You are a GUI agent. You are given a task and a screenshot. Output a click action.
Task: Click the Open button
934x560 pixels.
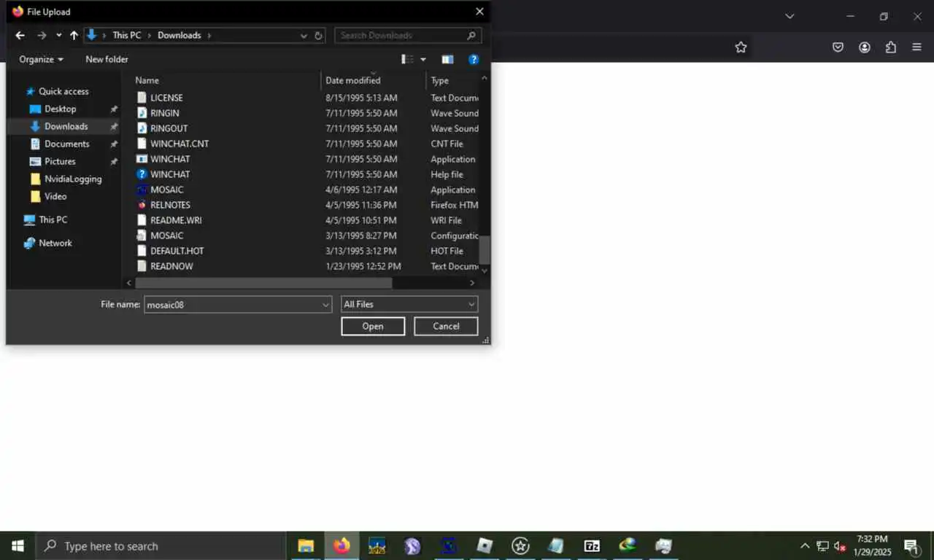tap(373, 326)
